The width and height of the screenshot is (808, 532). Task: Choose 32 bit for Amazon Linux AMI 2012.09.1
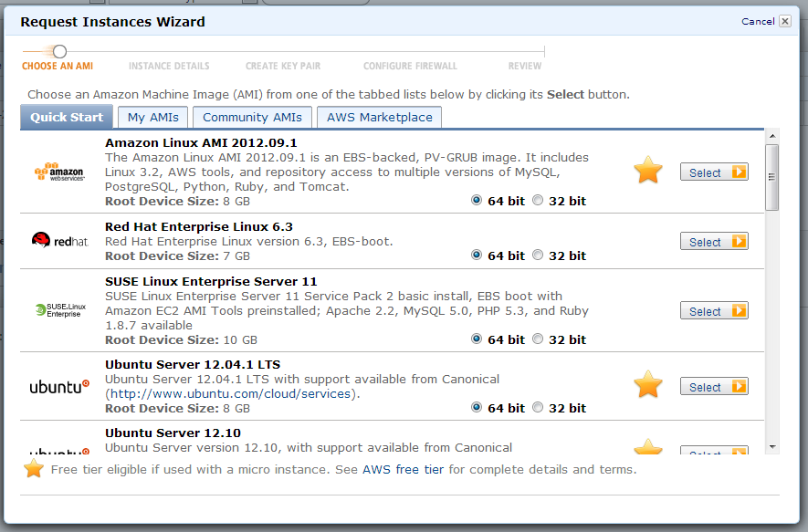pyautogui.click(x=538, y=201)
